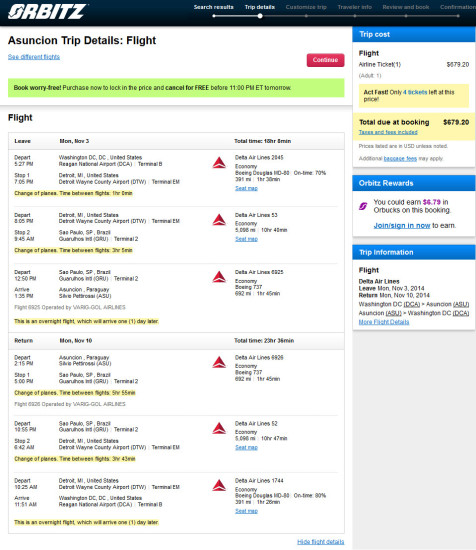Open the baggage fees link

tap(400, 159)
